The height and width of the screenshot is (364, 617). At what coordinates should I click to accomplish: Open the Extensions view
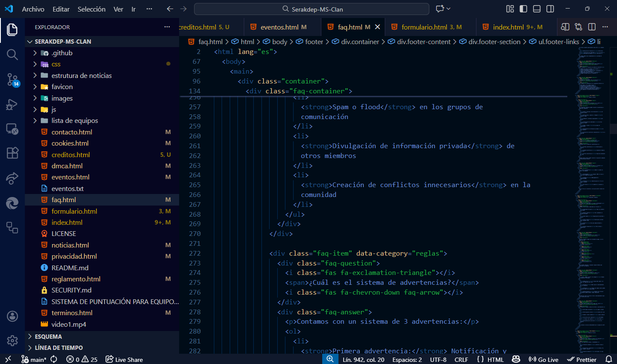tap(12, 153)
